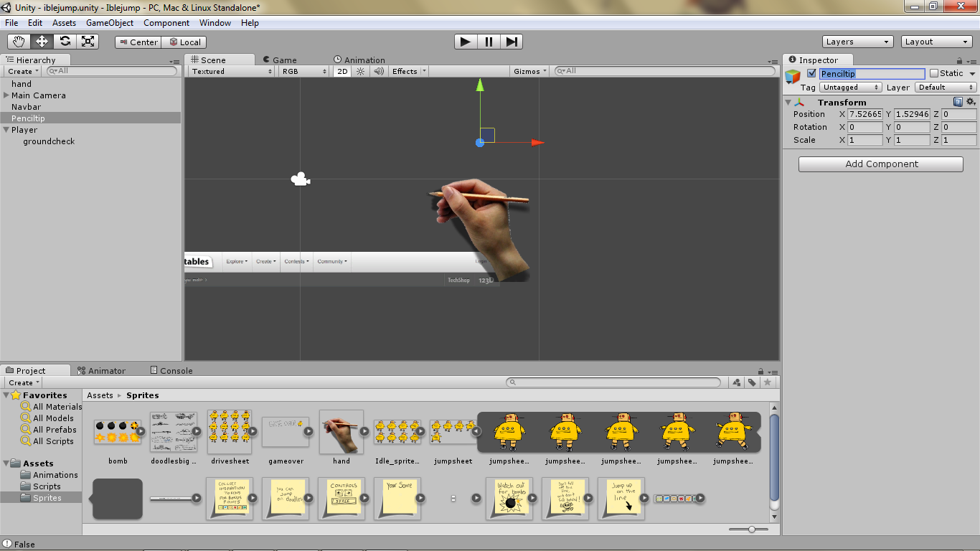Select the Move tool
This screenshot has height=551, width=980.
tap(42, 41)
